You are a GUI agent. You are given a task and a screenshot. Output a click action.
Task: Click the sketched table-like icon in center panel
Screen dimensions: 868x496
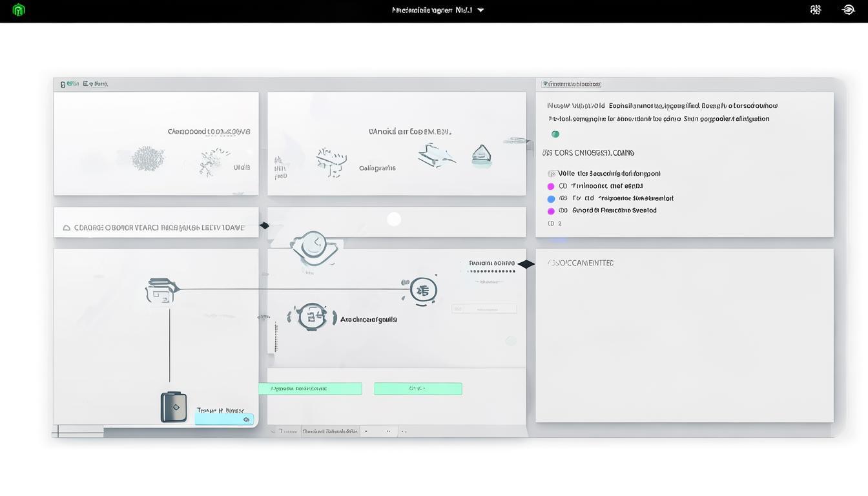point(331,162)
